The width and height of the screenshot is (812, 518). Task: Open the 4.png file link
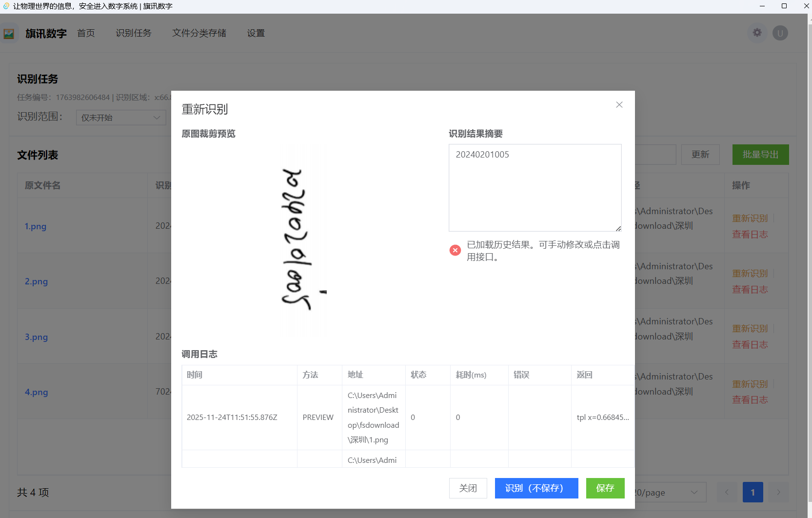tap(37, 392)
